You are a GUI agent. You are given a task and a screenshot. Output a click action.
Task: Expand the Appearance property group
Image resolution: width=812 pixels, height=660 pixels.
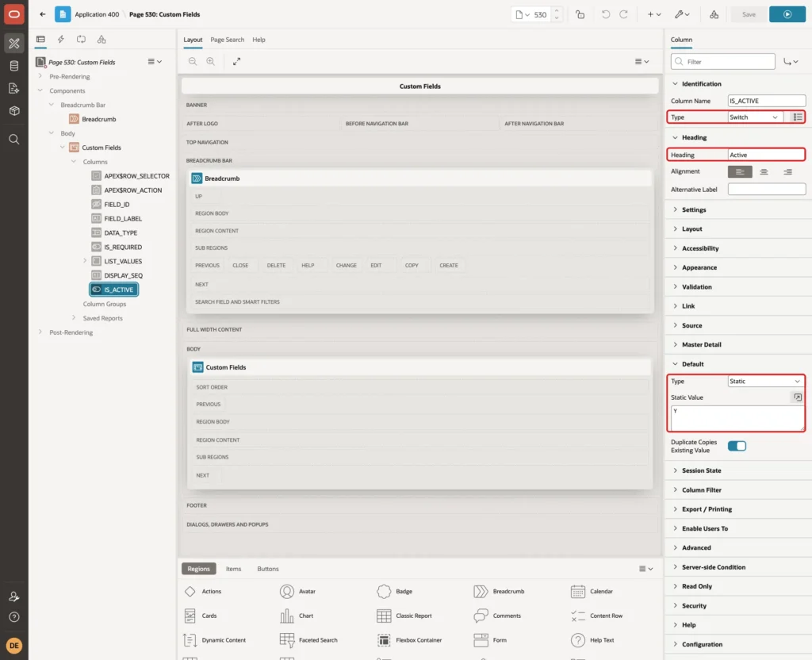[x=675, y=267]
